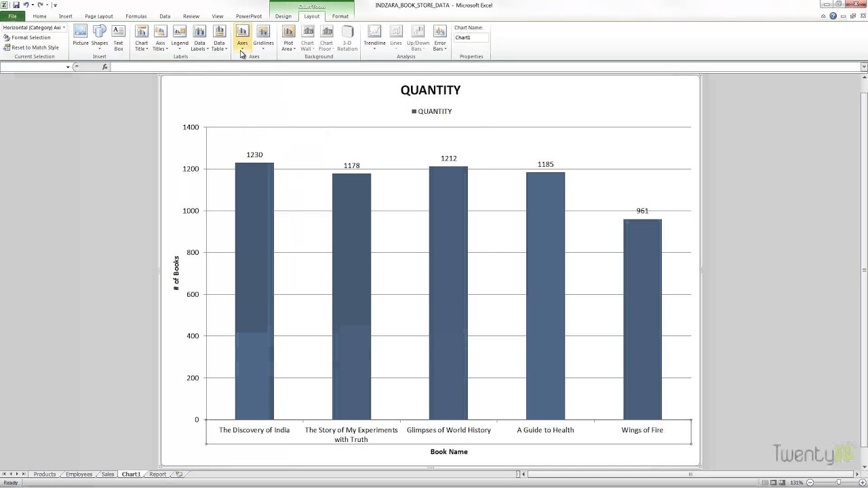This screenshot has width=868, height=488.
Task: Click the Chart Wall button
Action: click(x=307, y=38)
